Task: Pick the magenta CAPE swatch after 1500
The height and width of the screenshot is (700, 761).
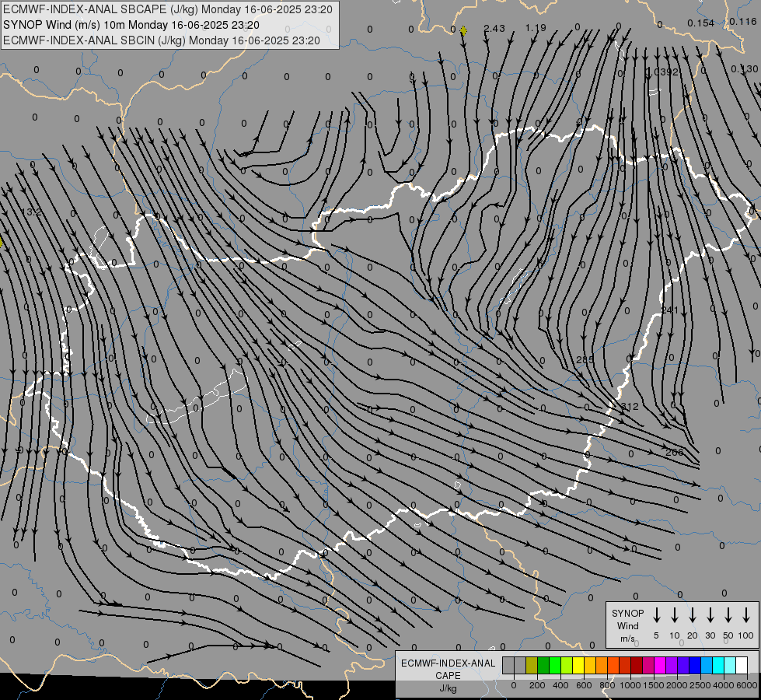Action: coord(660,665)
